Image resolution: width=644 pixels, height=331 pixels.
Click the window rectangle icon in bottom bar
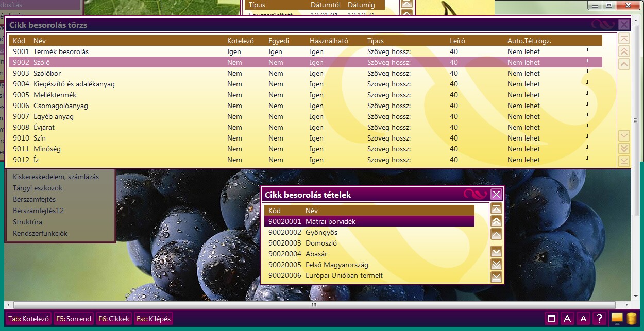(x=551, y=319)
